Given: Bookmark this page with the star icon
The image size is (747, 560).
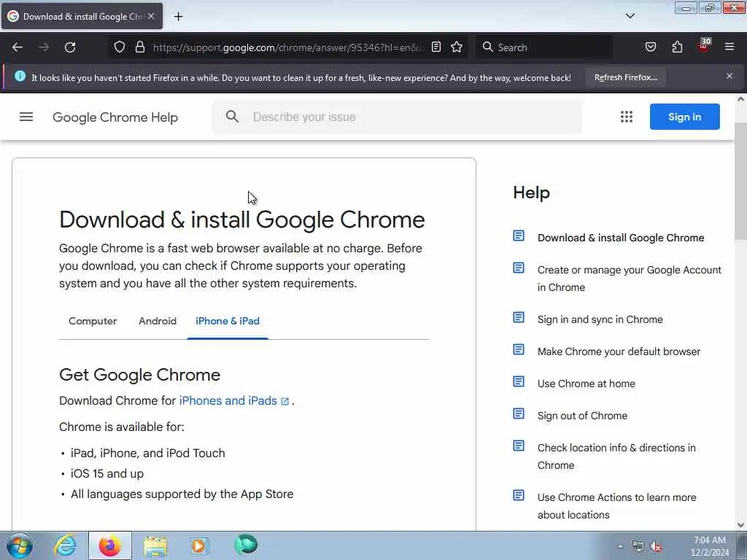Looking at the screenshot, I should click(457, 47).
